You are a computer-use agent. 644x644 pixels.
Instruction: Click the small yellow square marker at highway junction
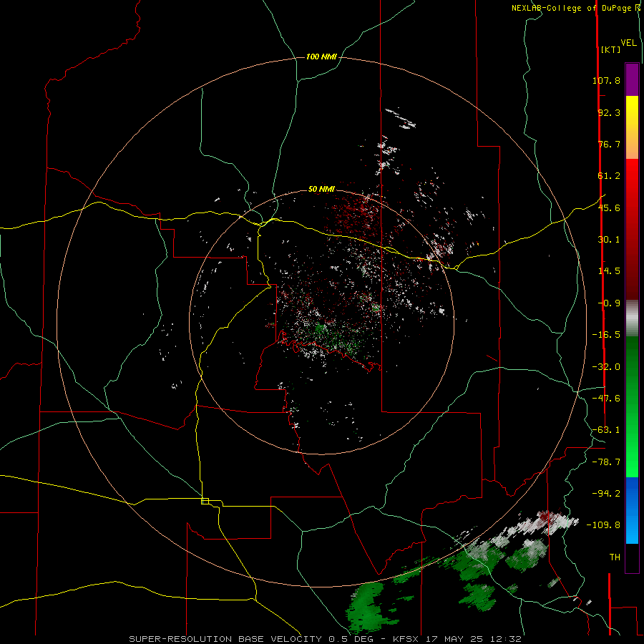pos(205,501)
